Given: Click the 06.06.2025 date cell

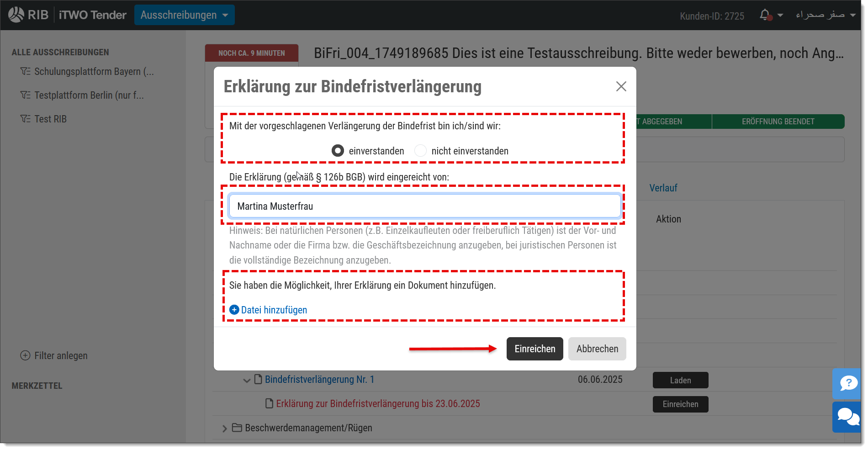Looking at the screenshot, I should tap(600, 379).
